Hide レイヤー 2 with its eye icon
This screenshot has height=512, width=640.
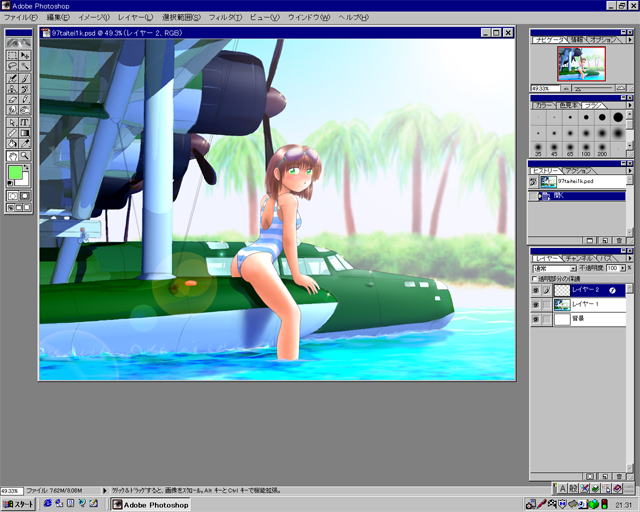pyautogui.click(x=536, y=290)
